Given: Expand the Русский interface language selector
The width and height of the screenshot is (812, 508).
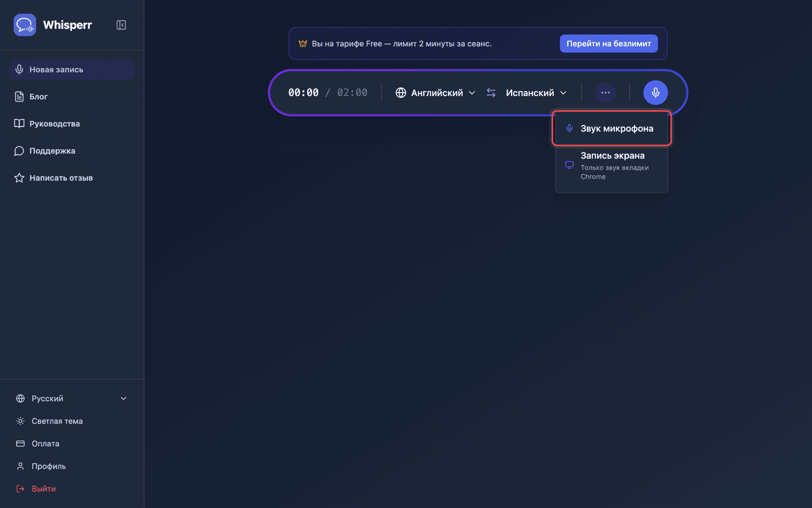Looking at the screenshot, I should tap(72, 399).
